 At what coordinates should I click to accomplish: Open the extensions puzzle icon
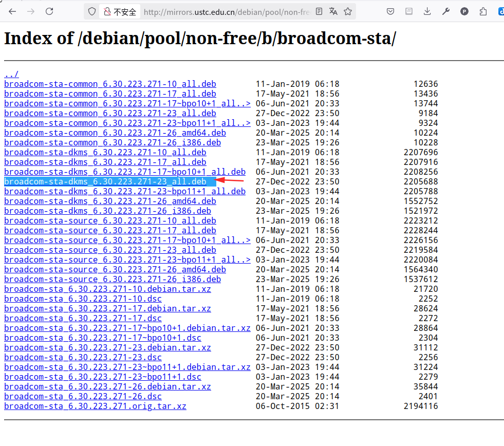pos(483,12)
